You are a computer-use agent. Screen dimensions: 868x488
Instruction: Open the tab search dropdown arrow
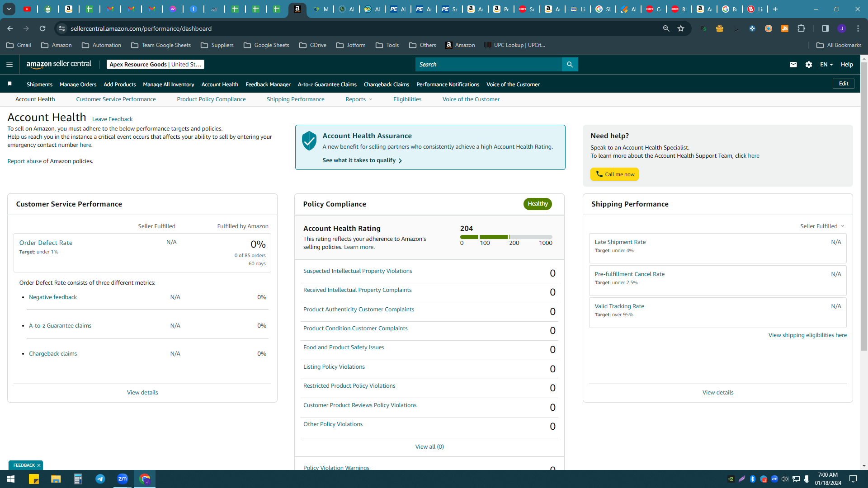point(9,9)
